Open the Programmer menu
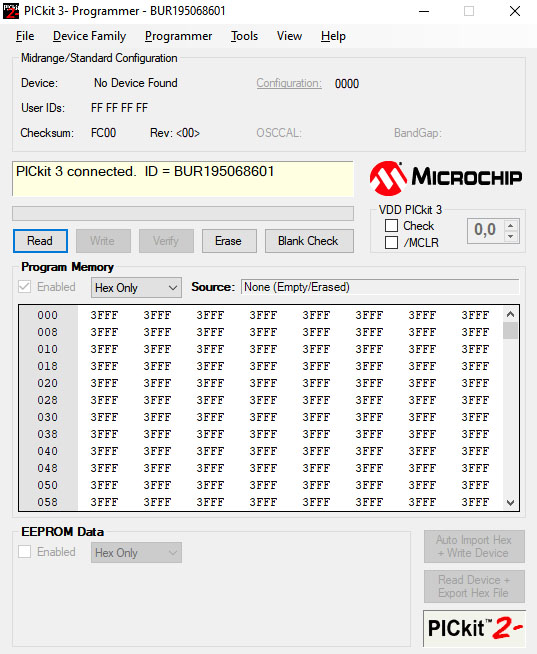Viewport: 537px width, 654px height. pyautogui.click(x=178, y=36)
